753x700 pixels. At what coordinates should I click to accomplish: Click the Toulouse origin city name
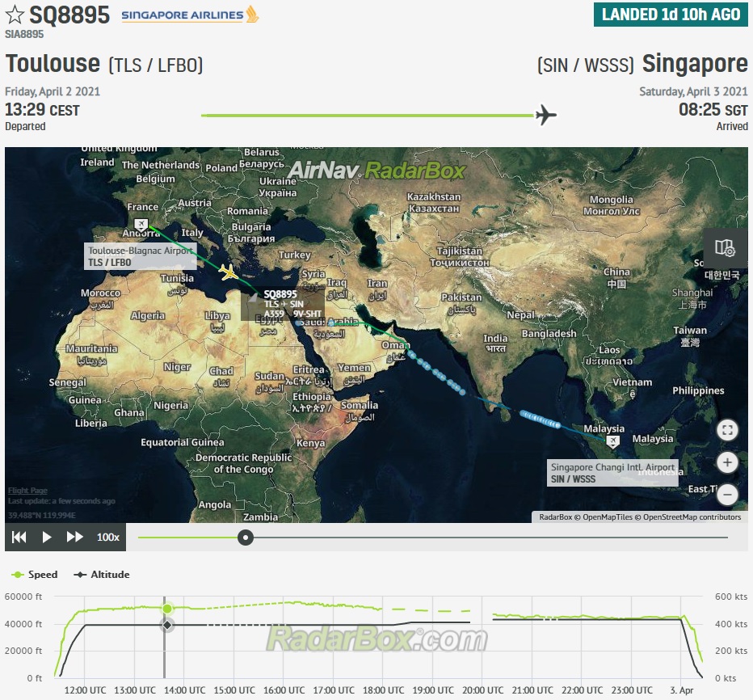pos(53,63)
